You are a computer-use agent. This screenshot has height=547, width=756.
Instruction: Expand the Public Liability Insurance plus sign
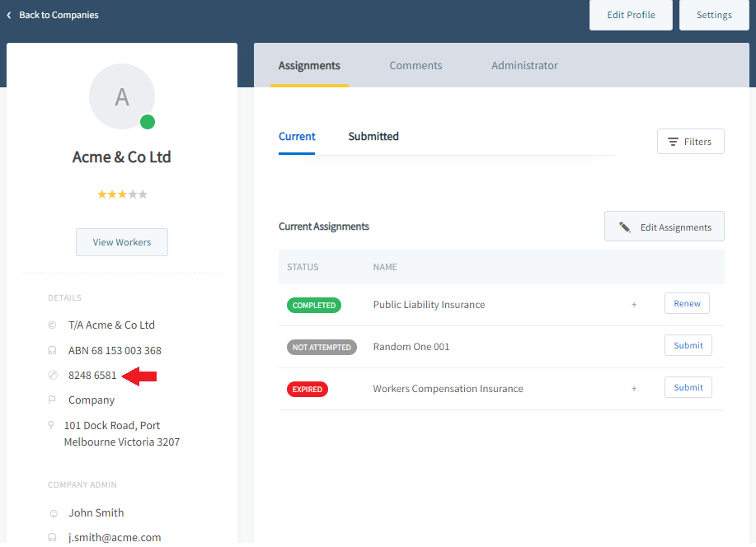pyautogui.click(x=634, y=305)
